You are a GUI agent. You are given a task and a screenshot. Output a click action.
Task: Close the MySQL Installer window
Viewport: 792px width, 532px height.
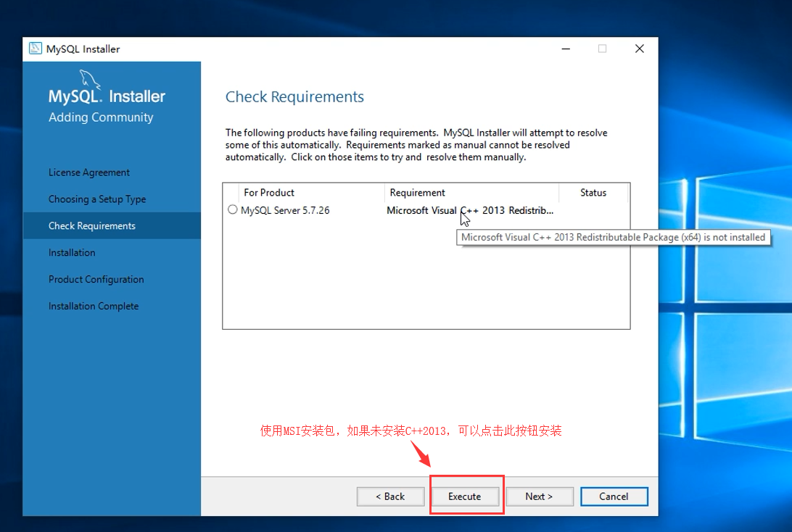point(640,49)
